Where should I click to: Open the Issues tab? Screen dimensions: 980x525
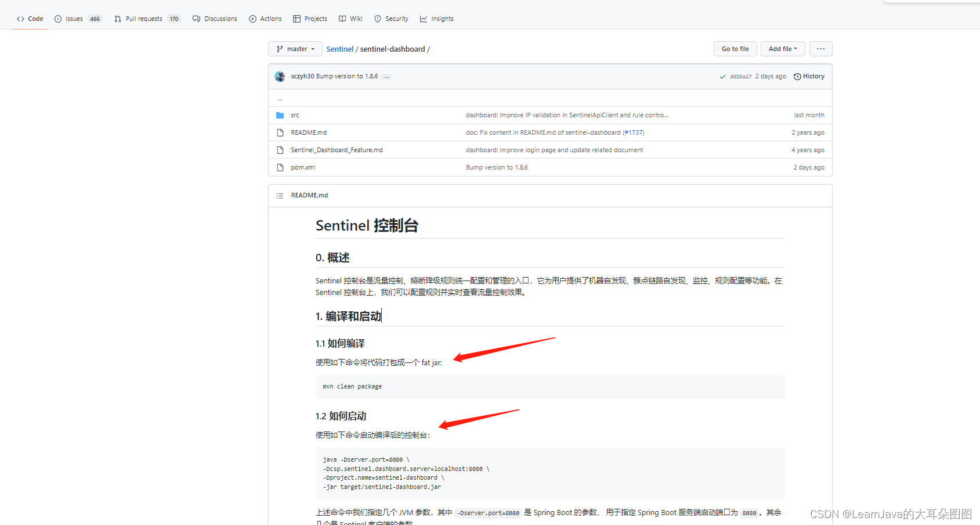[x=78, y=19]
